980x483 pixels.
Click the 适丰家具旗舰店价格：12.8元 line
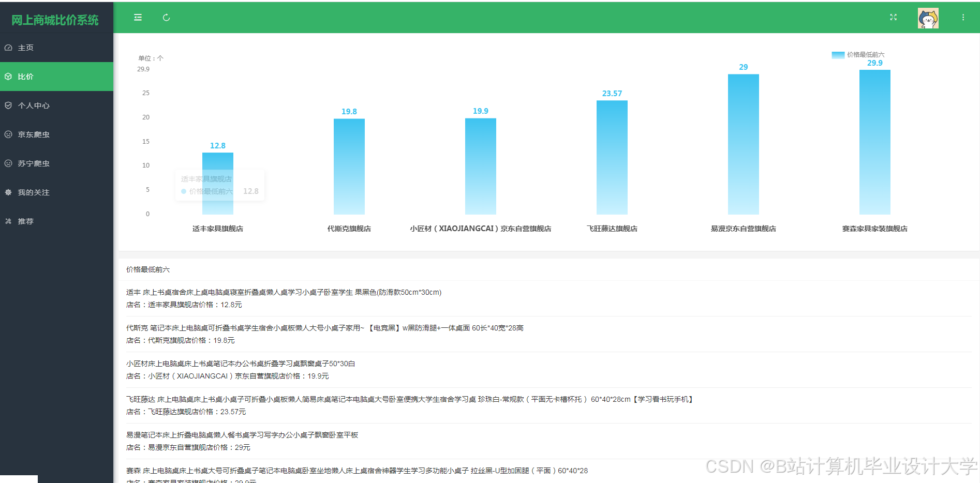pos(184,305)
